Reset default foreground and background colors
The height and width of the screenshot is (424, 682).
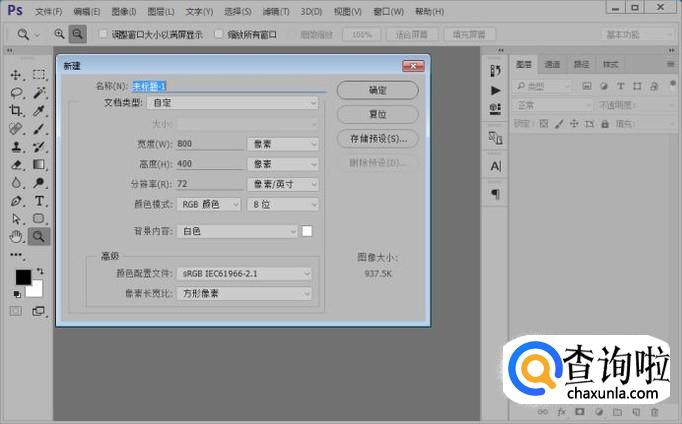pyautogui.click(x=17, y=294)
